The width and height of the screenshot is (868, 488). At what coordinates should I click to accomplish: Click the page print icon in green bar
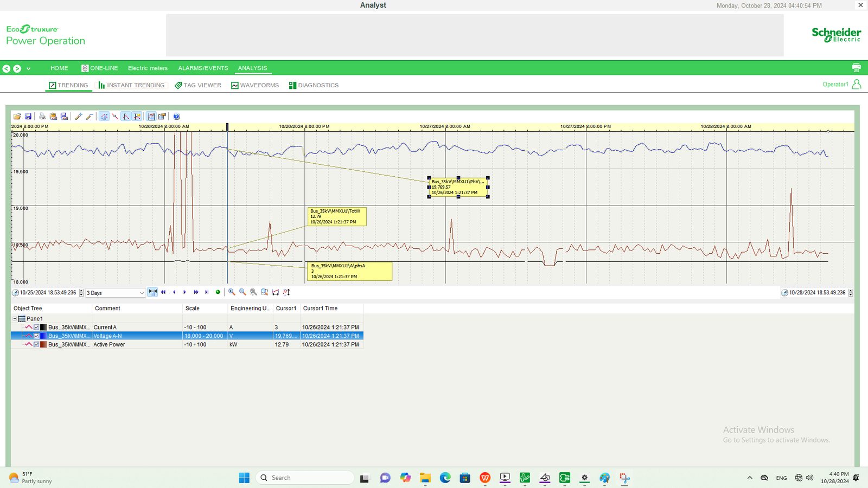pyautogui.click(x=856, y=68)
